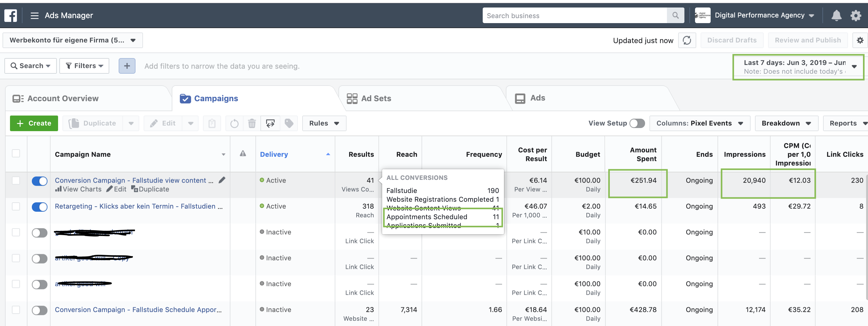Open the Edit options dropdown arrow
This screenshot has width=868, height=326.
tap(191, 123)
